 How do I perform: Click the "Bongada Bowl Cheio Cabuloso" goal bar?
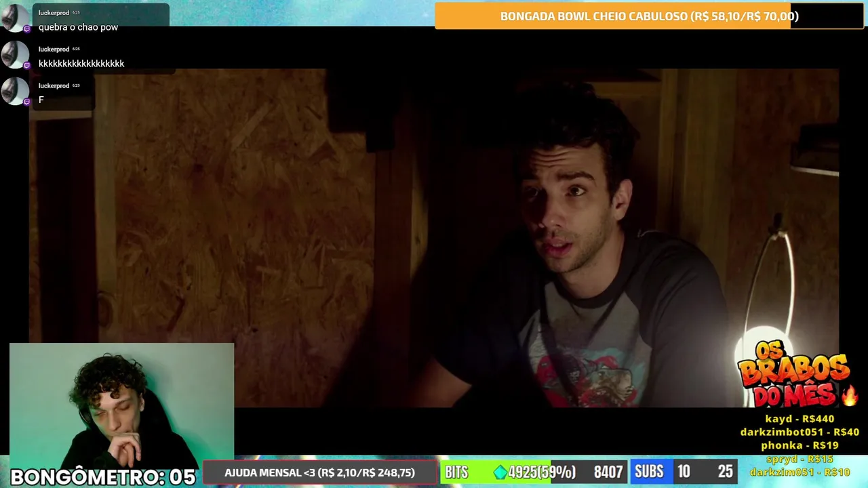coord(649,16)
